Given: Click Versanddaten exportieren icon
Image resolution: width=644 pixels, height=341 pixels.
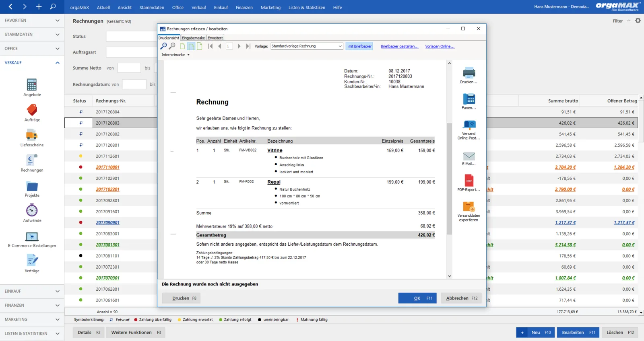Looking at the screenshot, I should [x=469, y=207].
